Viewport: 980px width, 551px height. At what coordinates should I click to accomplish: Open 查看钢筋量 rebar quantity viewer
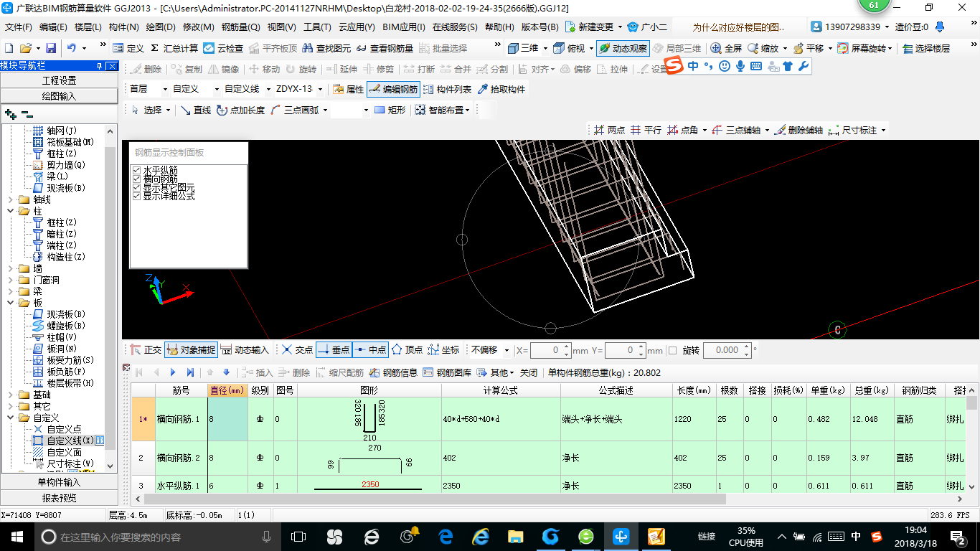tap(385, 48)
